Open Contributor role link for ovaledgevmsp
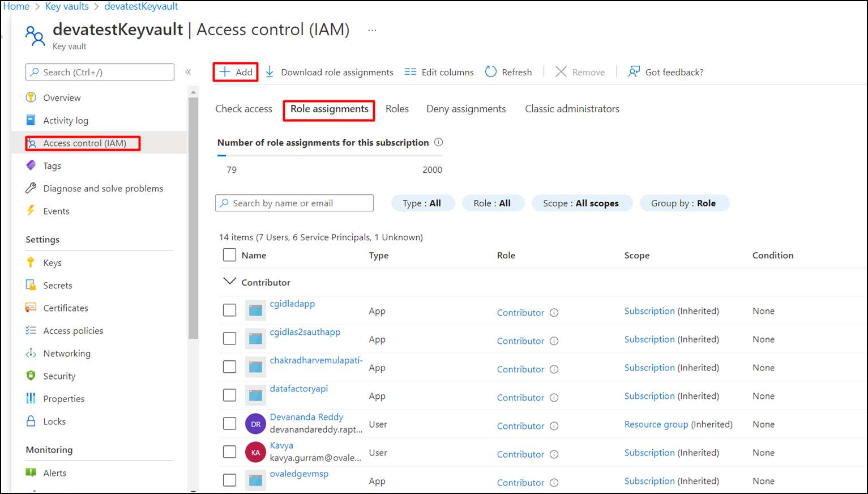Image resolution: width=868 pixels, height=494 pixels. 520,483
